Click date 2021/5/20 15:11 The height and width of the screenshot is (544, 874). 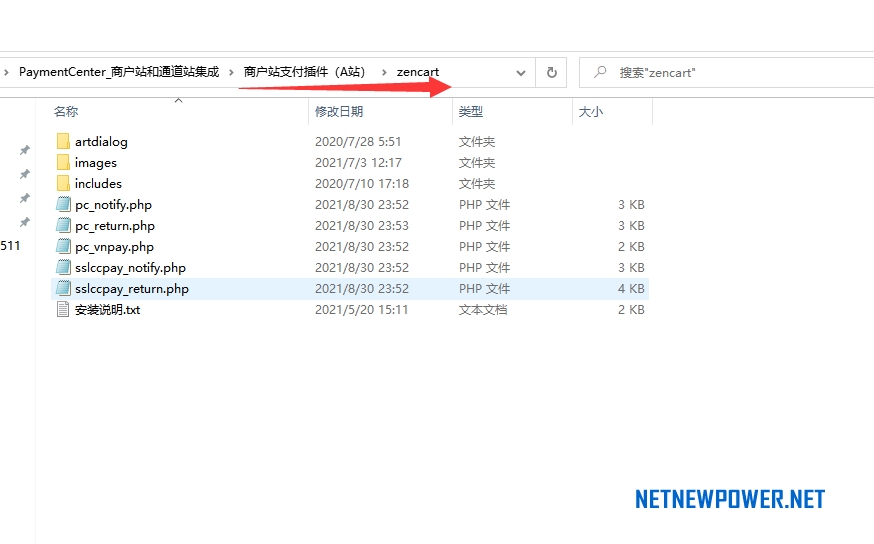pyautogui.click(x=361, y=310)
